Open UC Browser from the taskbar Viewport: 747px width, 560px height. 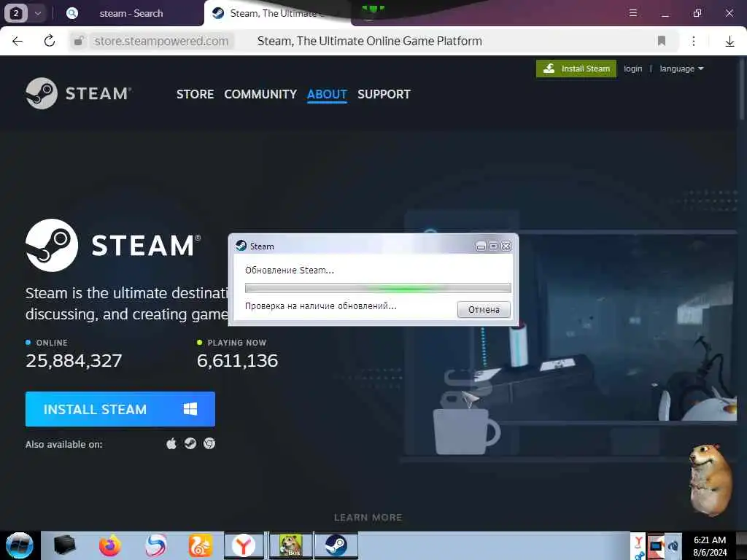pyautogui.click(x=200, y=545)
